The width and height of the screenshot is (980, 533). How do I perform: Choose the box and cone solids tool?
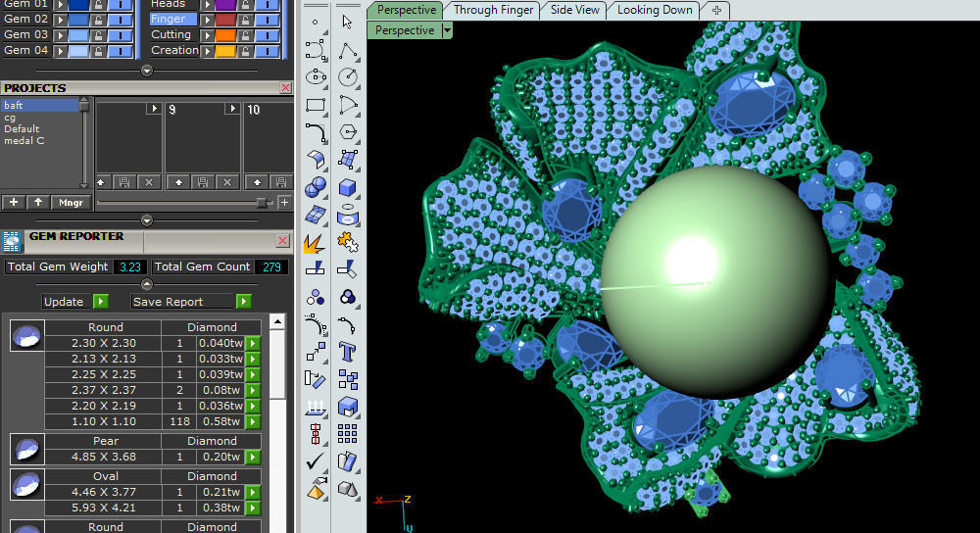[x=348, y=489]
